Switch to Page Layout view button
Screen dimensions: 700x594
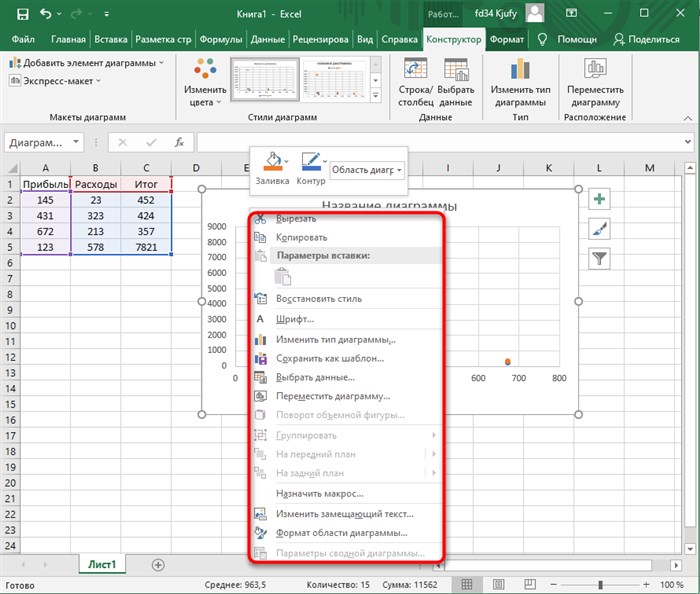pyautogui.click(x=498, y=584)
